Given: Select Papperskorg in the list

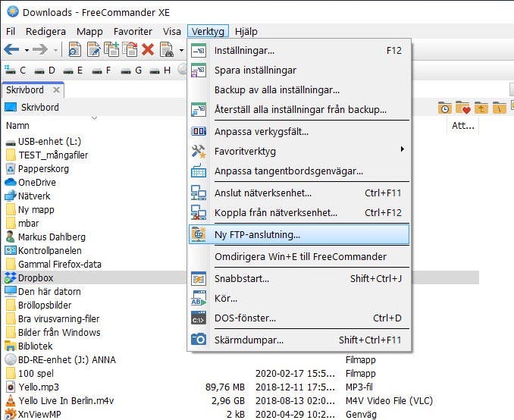Looking at the screenshot, I should (37, 169).
